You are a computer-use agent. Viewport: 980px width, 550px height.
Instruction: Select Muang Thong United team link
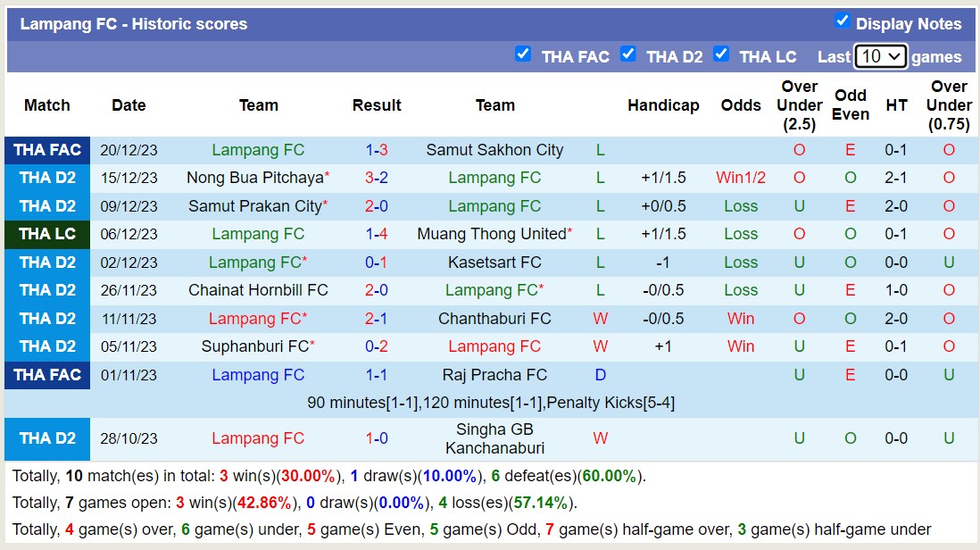coord(492,234)
